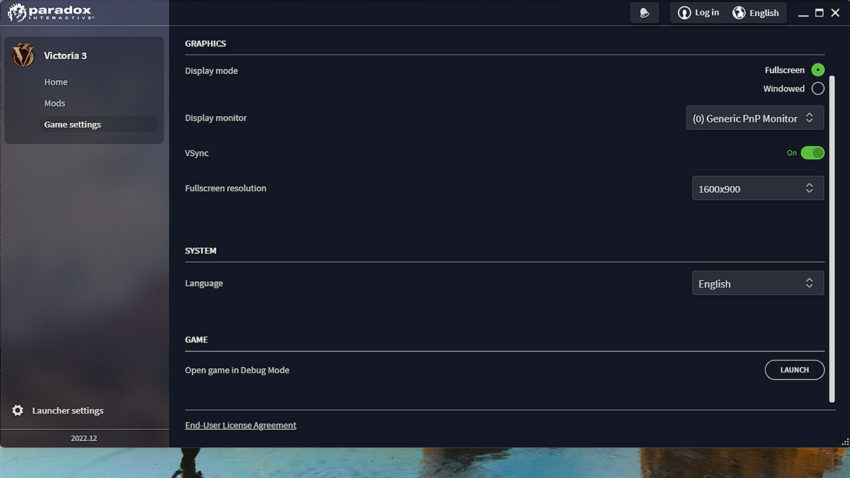Open the notifications bell
Screen dimensions: 850x478
pos(645,13)
